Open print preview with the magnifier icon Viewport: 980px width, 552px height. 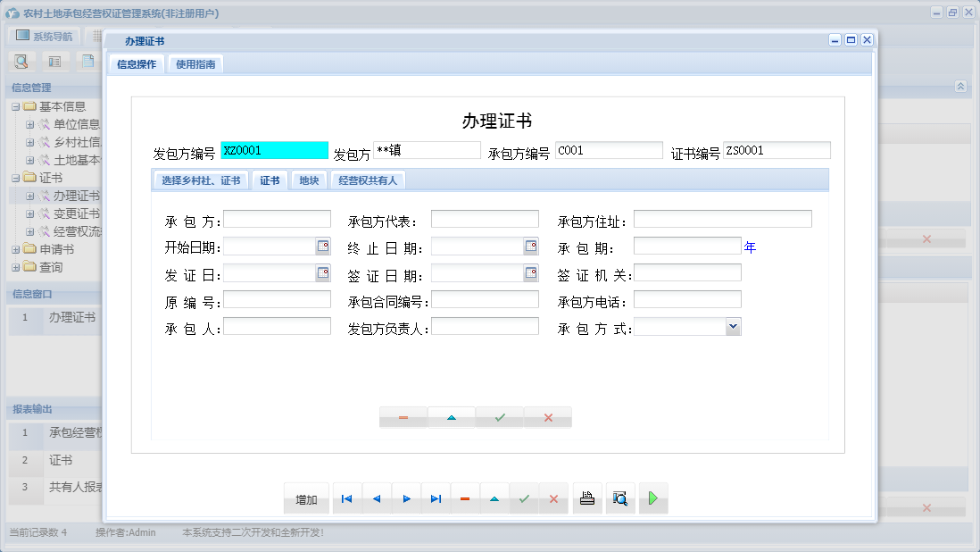tap(620, 498)
